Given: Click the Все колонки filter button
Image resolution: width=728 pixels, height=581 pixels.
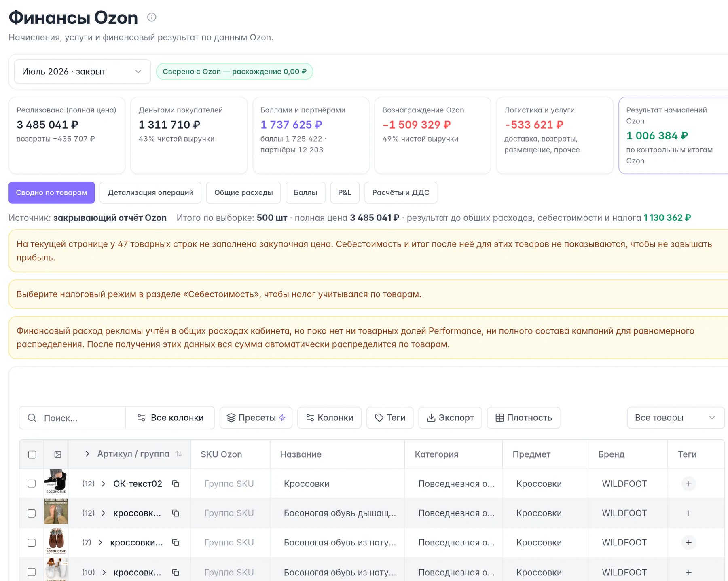Looking at the screenshot, I should [170, 418].
